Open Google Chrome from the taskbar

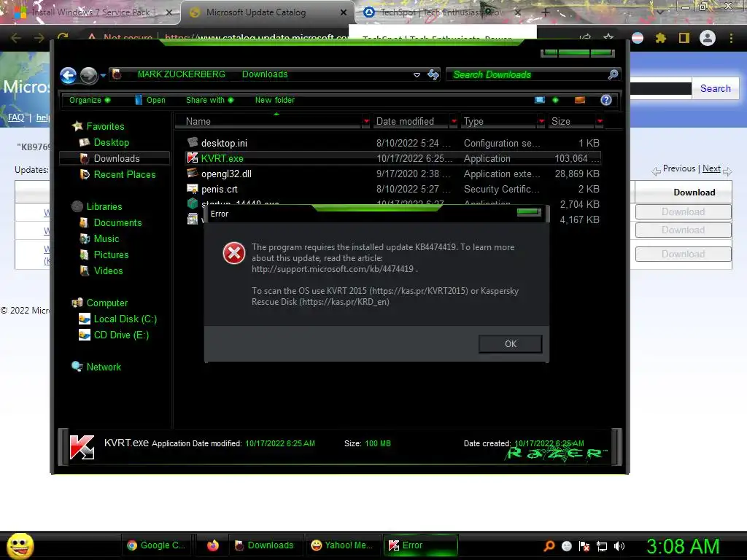tap(158, 545)
